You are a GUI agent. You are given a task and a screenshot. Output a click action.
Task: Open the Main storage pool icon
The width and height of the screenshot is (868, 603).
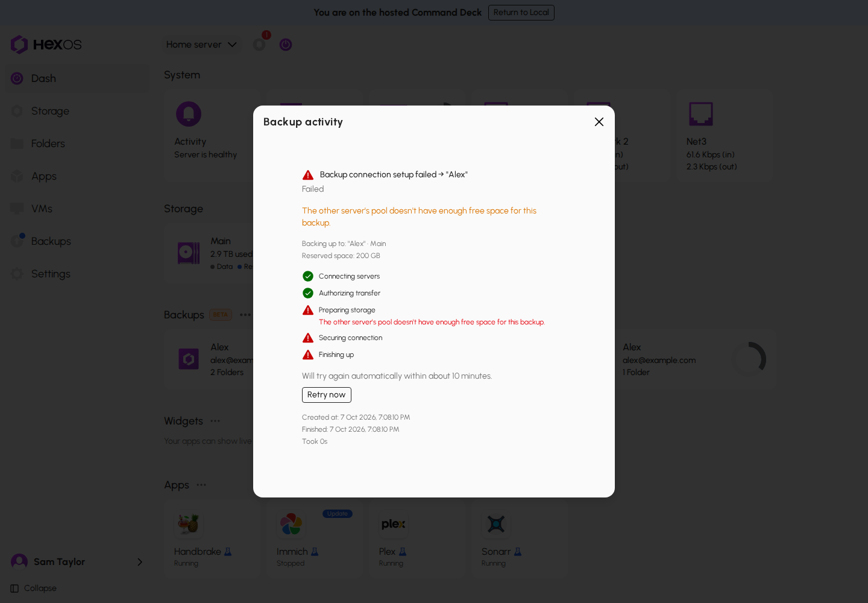pos(189,253)
